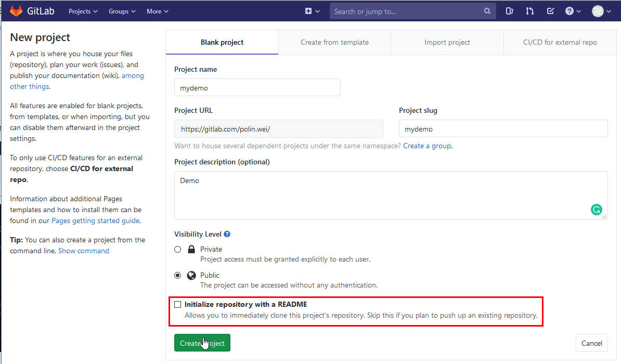Follow the Create a group link

click(x=427, y=146)
